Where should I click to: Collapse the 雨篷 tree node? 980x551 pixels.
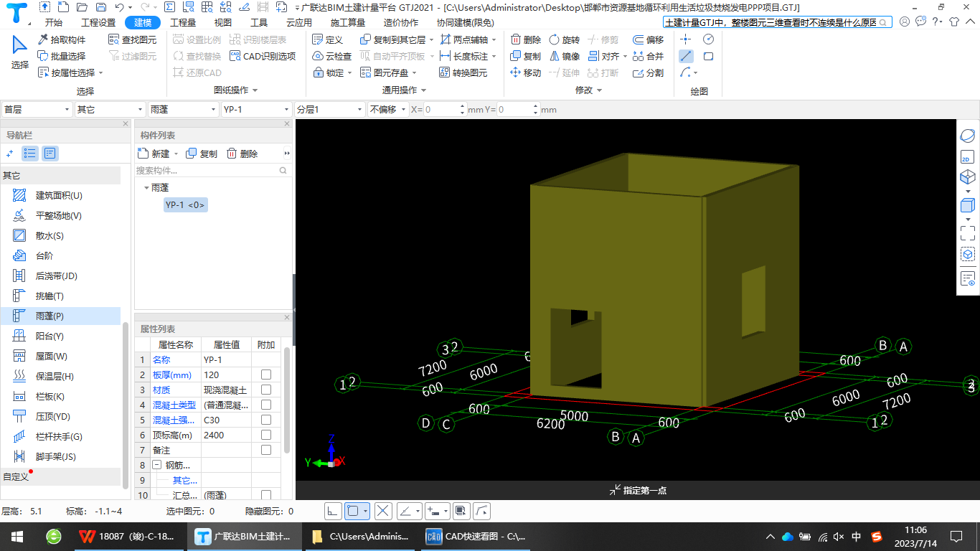tap(146, 187)
